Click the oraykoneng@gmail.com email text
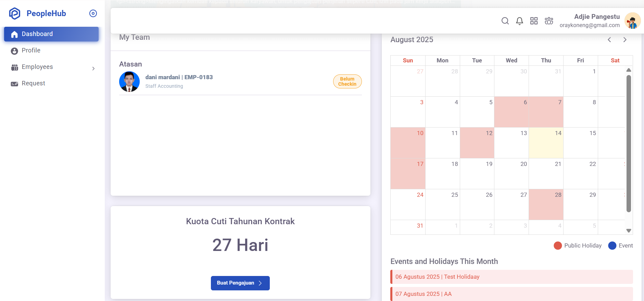The image size is (644, 301). tap(590, 25)
